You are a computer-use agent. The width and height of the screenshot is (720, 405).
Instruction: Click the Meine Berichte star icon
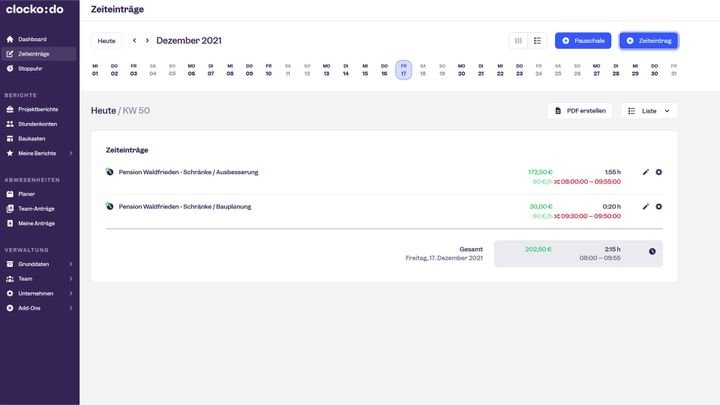pos(10,153)
